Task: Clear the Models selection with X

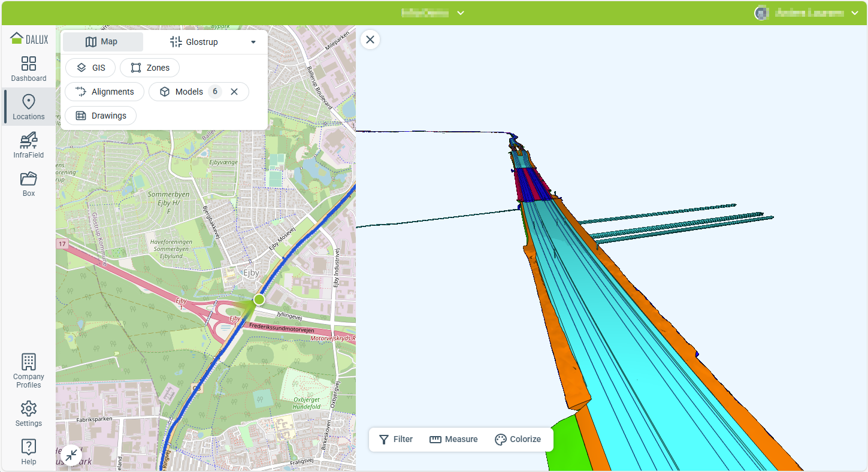Action: [x=234, y=92]
